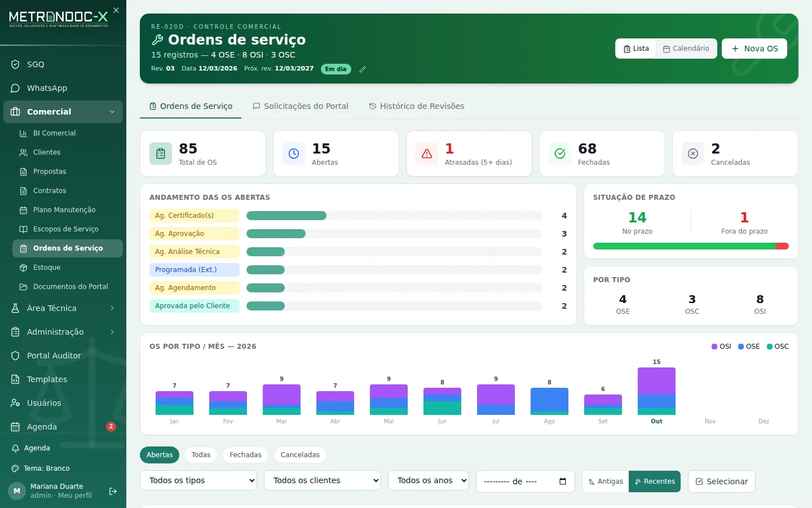Sort by Antigas first

606,481
